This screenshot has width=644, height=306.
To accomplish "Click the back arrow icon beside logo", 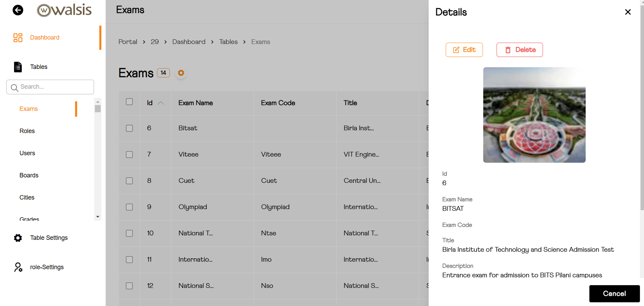I will point(18,10).
